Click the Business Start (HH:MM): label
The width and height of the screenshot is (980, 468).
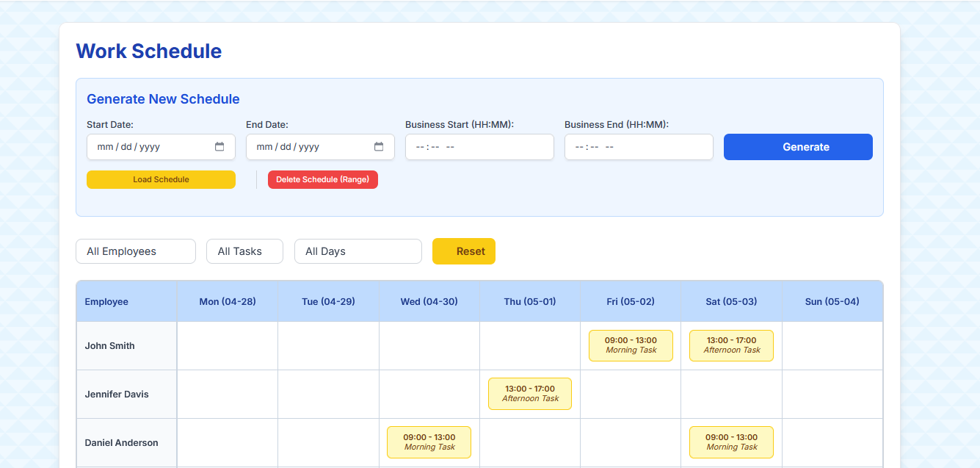point(460,125)
